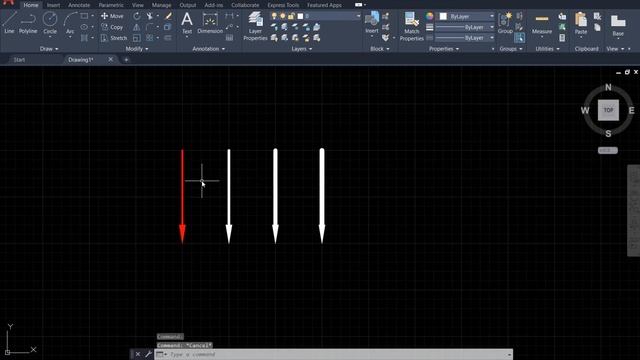Pick the Rectangle tool in Draw panel

pyautogui.click(x=84, y=16)
